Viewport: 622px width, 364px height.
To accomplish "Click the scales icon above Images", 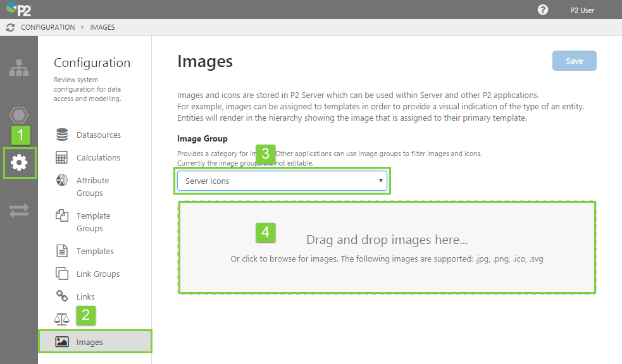I will (61, 318).
